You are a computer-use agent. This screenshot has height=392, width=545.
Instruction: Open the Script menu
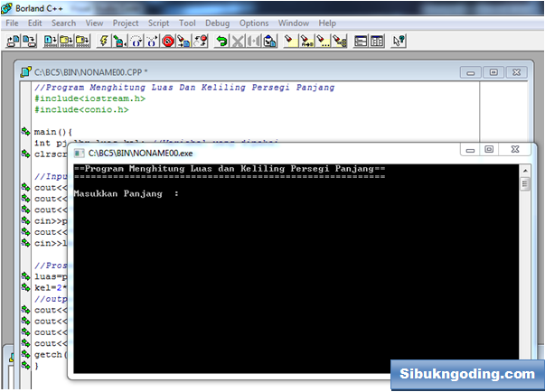[158, 23]
